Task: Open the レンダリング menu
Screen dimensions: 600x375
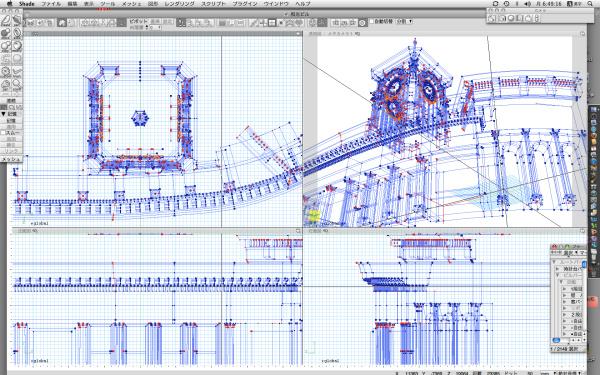Action: (179, 4)
